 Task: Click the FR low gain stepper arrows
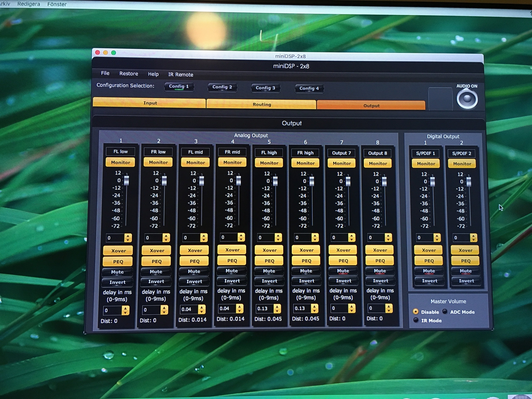pos(166,238)
